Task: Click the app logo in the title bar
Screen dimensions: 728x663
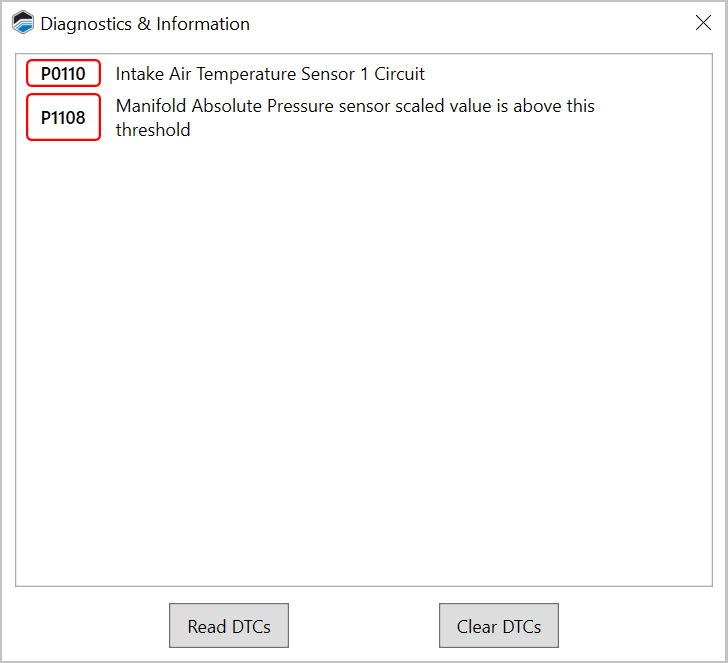Action: coord(22,24)
